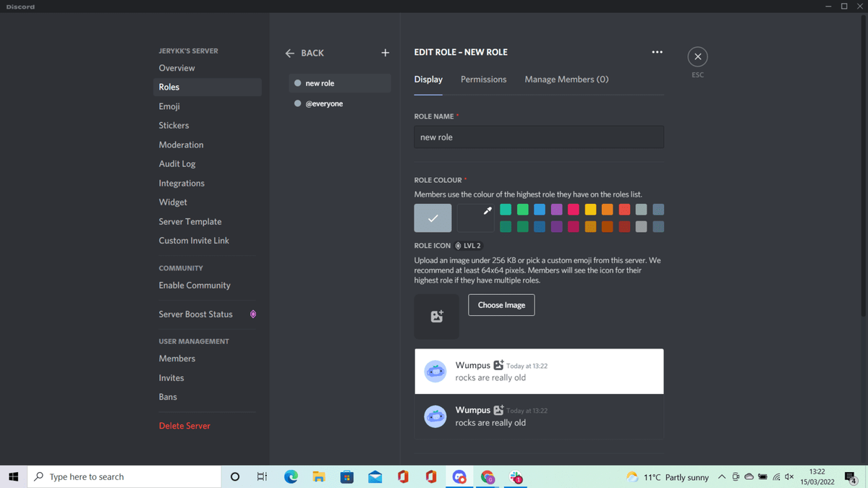Open the Windows notification centre icon
868x488 pixels.
(851, 476)
